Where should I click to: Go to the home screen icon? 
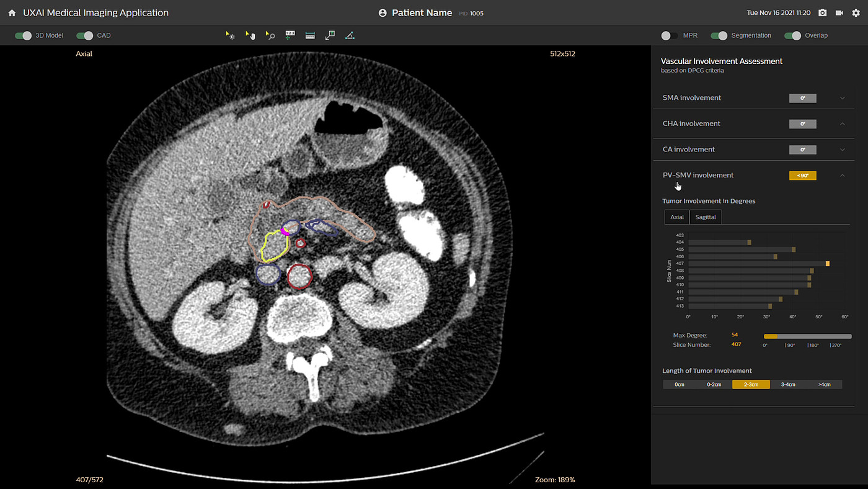pyautogui.click(x=12, y=13)
